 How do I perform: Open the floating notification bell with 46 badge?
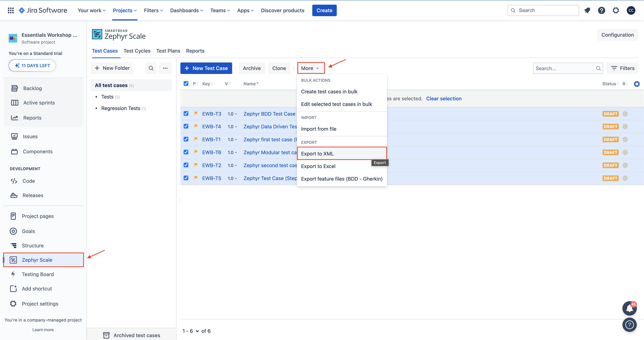(629, 309)
